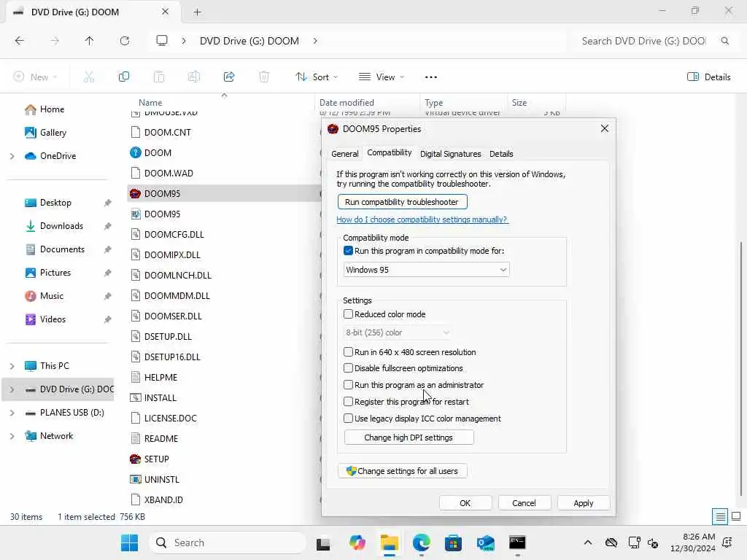Click the Windows Start button
This screenshot has width=747, height=560.
point(130,542)
